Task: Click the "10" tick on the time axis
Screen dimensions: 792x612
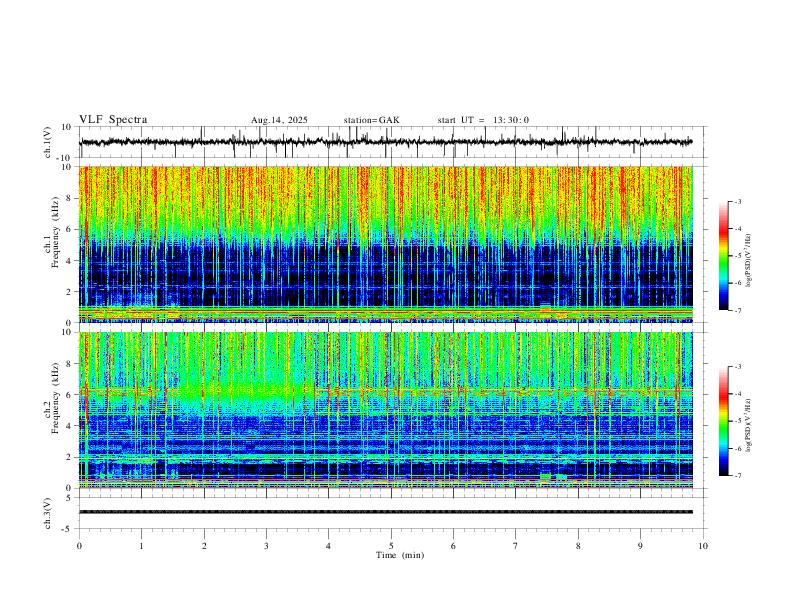Action: click(x=703, y=546)
